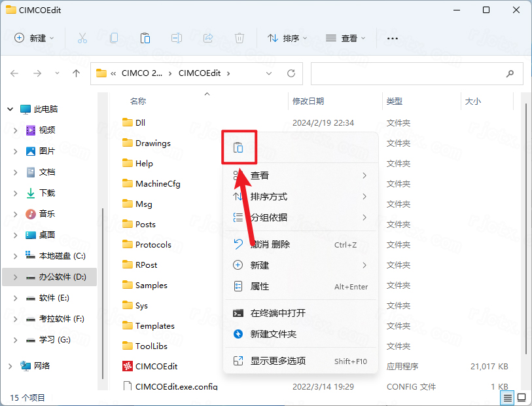Switch to details view in status bar
The width and height of the screenshot is (532, 406).
tap(507, 397)
